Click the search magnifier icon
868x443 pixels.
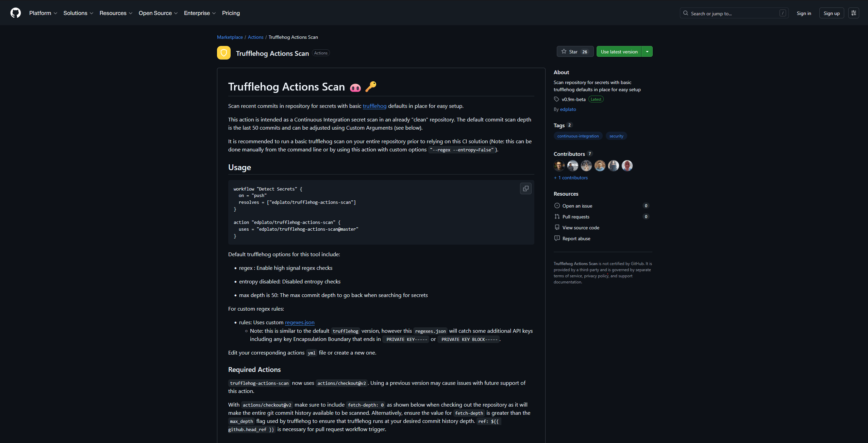click(x=686, y=13)
